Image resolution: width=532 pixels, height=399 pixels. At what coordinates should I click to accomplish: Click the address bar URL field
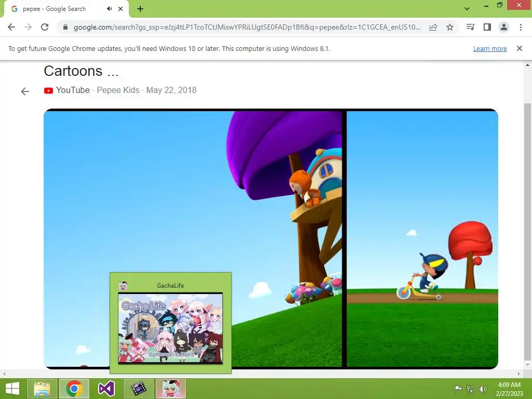pyautogui.click(x=247, y=27)
